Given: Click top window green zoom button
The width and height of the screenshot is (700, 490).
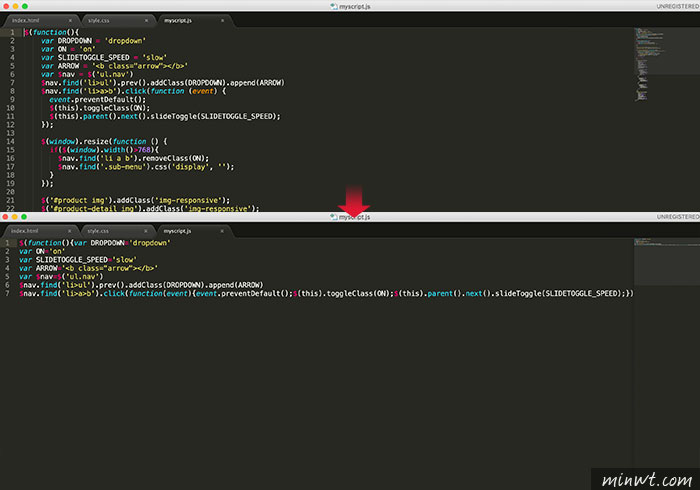Looking at the screenshot, I should point(25,6).
